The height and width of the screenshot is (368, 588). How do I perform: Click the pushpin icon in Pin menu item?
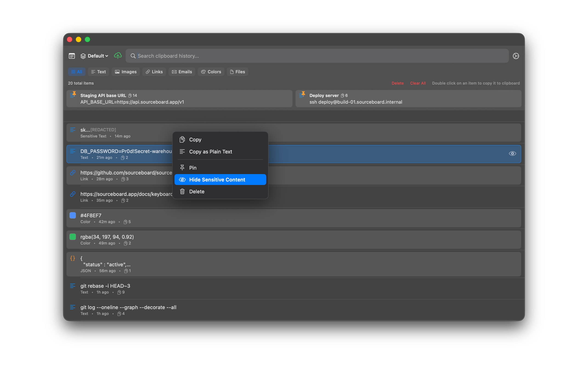pyautogui.click(x=182, y=167)
